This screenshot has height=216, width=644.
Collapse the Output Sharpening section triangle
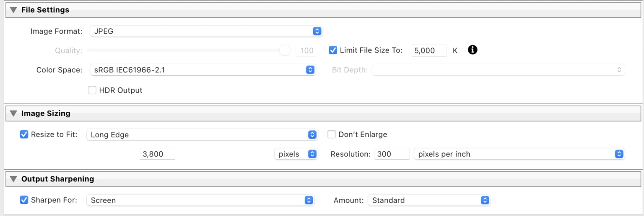[13, 179]
